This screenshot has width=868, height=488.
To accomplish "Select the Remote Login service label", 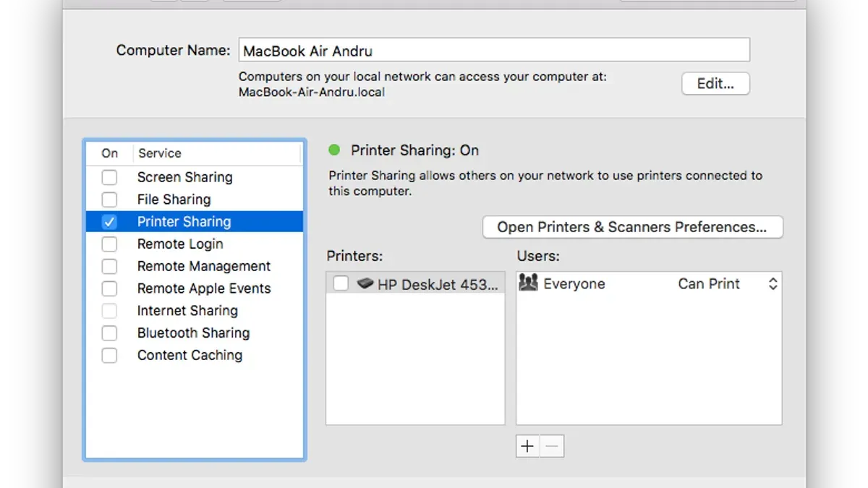I will point(180,244).
